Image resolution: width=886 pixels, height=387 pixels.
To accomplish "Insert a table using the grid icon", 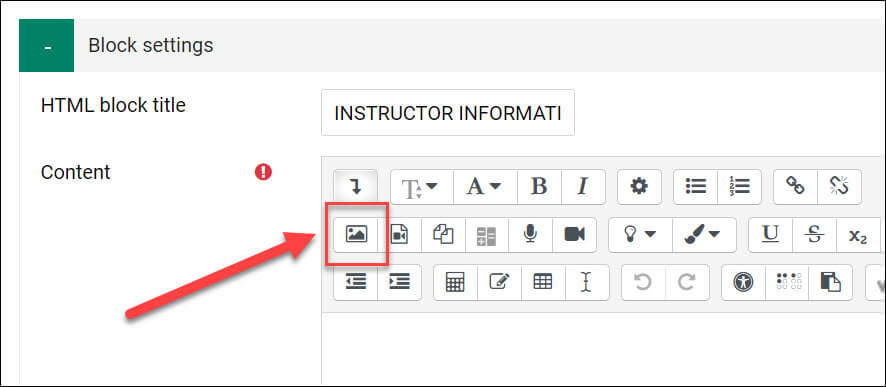I will tap(543, 282).
